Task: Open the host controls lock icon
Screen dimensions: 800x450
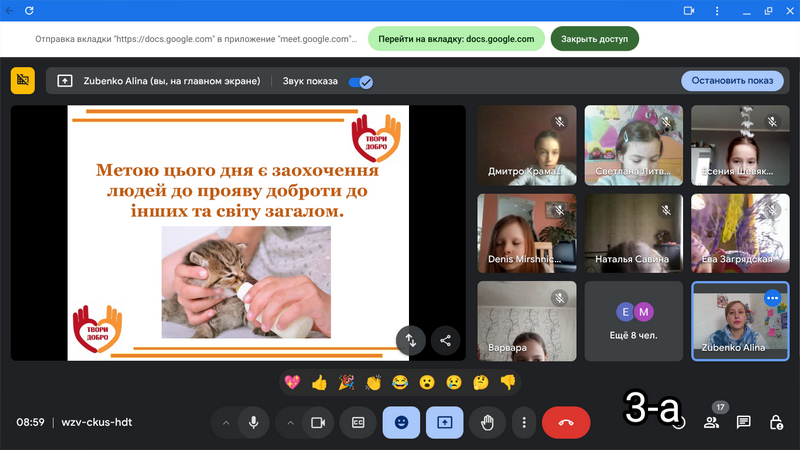Action: click(x=776, y=422)
